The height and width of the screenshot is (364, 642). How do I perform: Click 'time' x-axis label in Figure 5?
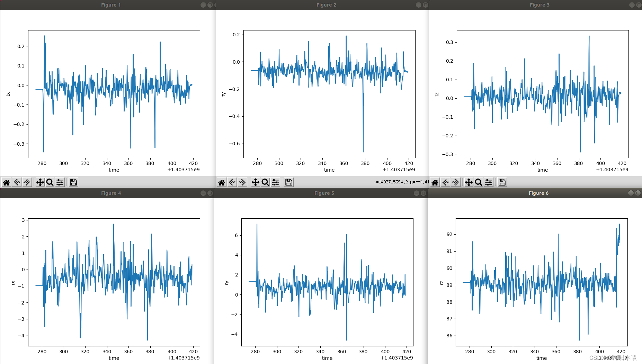tap(327, 358)
